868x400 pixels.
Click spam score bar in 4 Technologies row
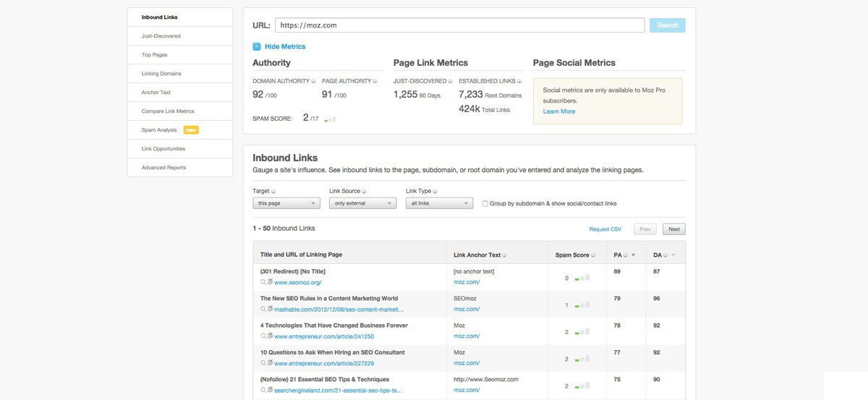[x=582, y=332]
